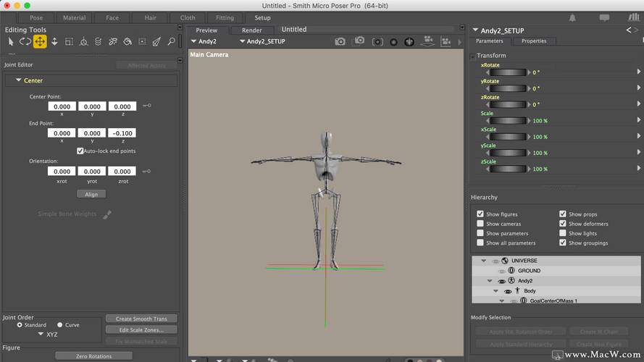Click the notification bell icon
Image resolution: width=644 pixels, height=362 pixels.
coord(572,17)
